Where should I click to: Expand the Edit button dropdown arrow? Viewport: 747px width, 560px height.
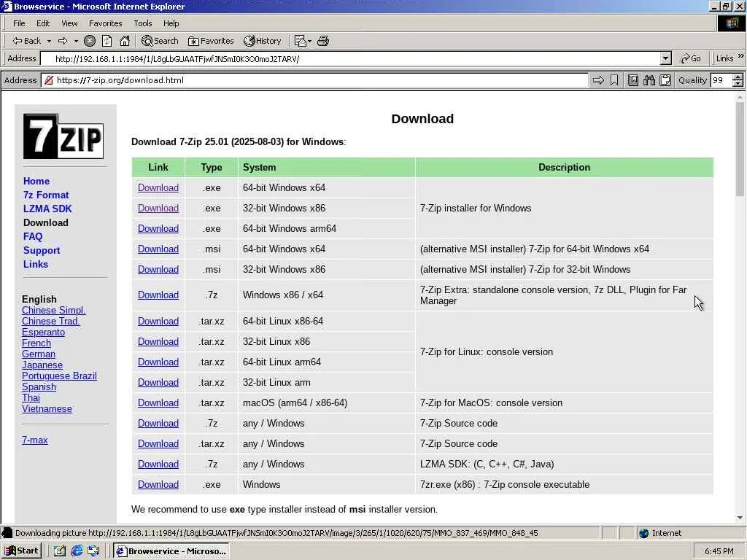[309, 41]
